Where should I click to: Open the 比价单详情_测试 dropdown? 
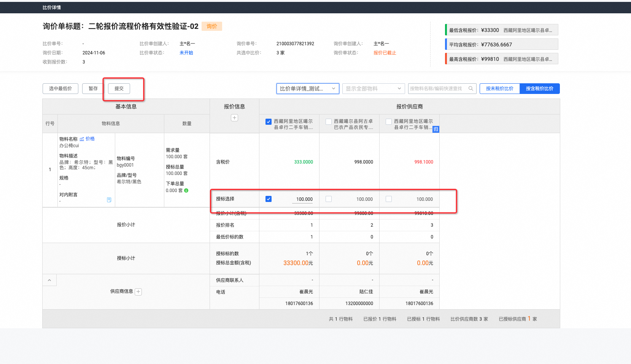308,89
